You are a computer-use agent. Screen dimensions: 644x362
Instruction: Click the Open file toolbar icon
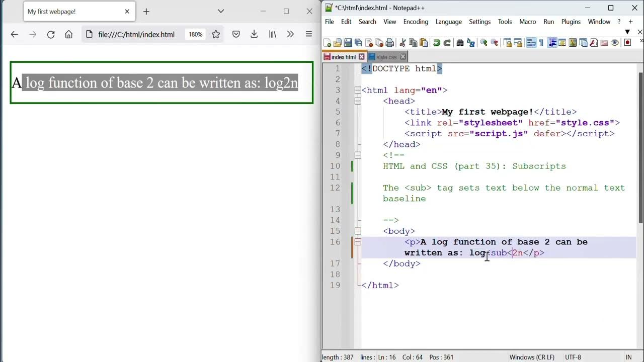point(338,43)
